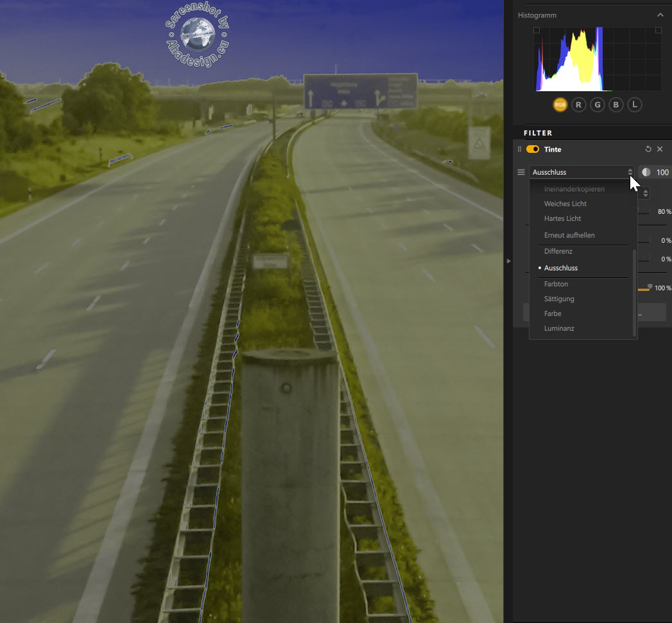This screenshot has width=672, height=623.
Task: Show the luminance histogram
Action: tap(634, 105)
